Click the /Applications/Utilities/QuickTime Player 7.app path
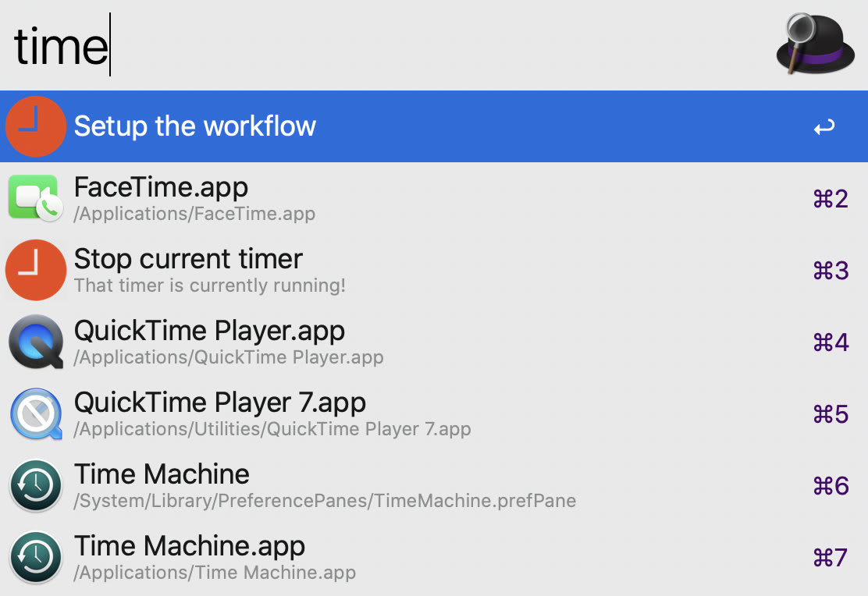 272,429
